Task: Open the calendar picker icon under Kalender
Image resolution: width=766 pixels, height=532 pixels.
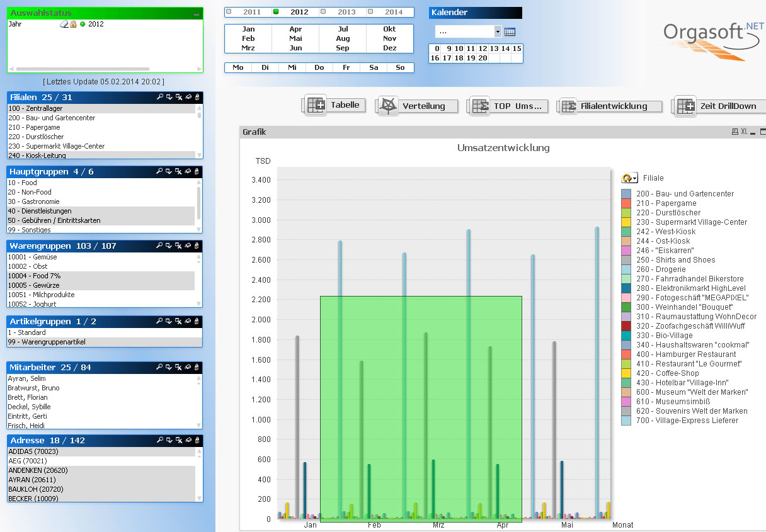Action: point(510,32)
